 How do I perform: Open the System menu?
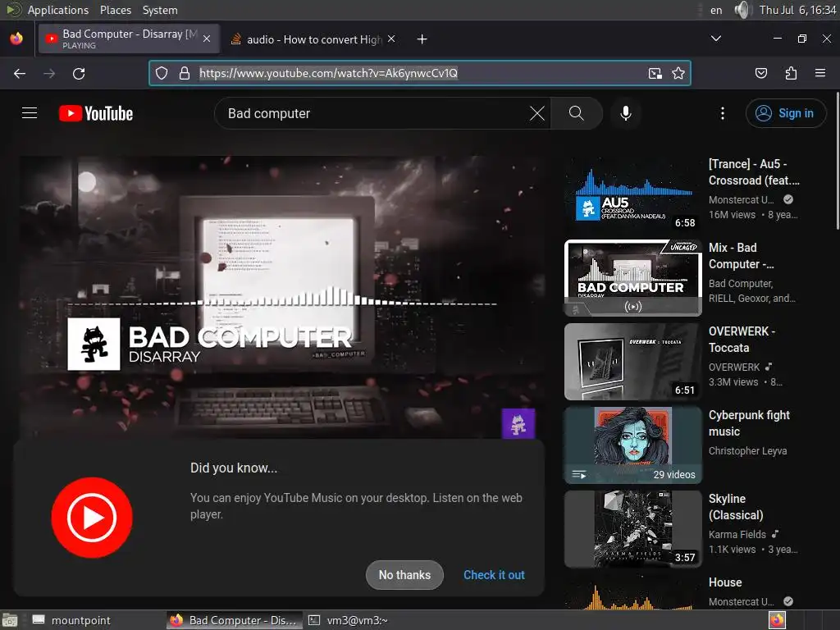[160, 10]
